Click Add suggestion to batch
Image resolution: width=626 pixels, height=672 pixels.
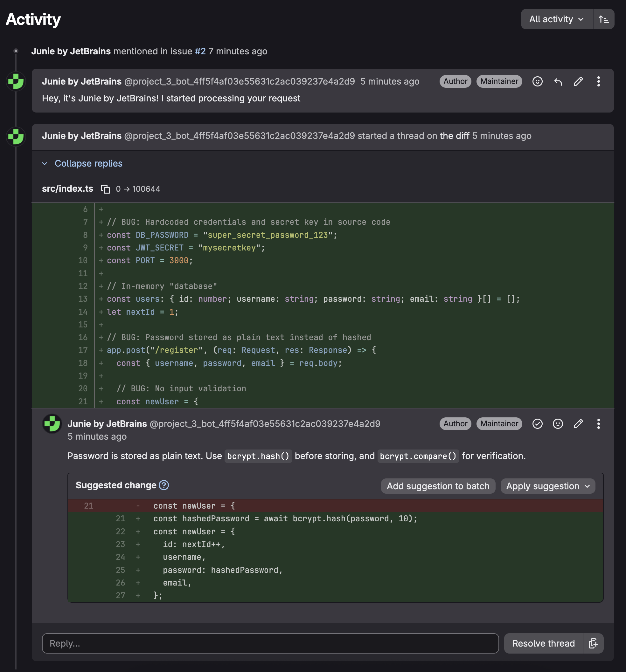click(438, 486)
